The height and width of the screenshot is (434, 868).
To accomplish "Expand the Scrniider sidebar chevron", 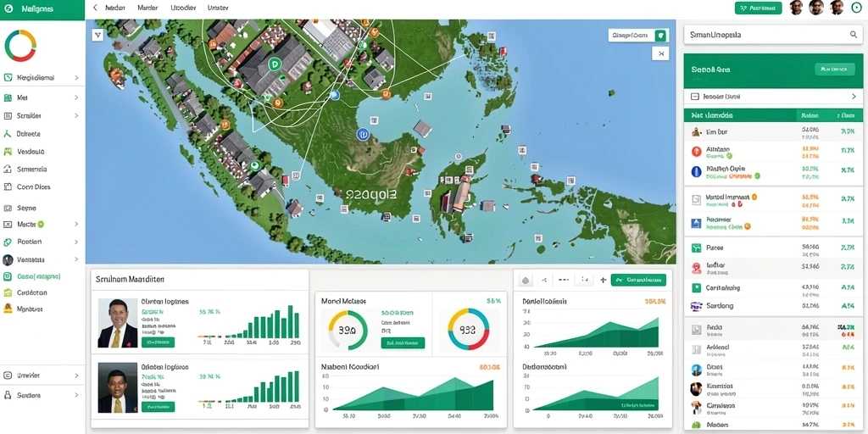I will (76, 115).
